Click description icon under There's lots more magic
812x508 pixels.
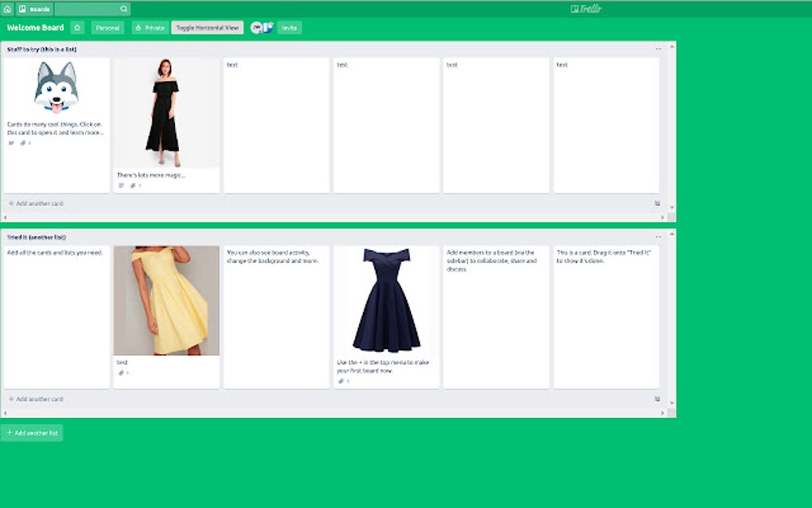[x=121, y=186]
